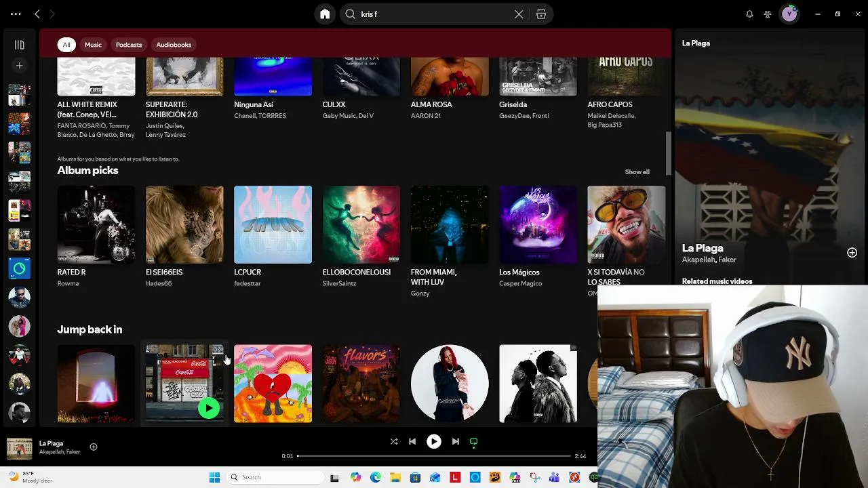
Task: Select the Audiobooks filter chip
Action: (x=174, y=45)
